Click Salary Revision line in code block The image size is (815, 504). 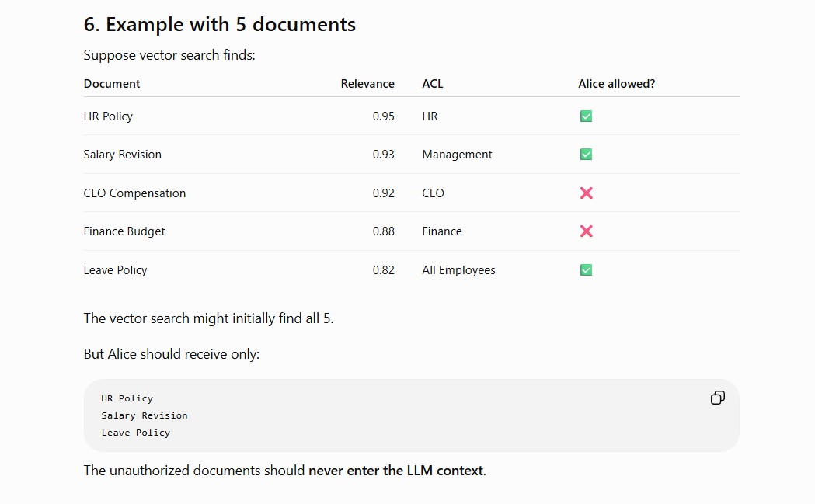tap(145, 415)
